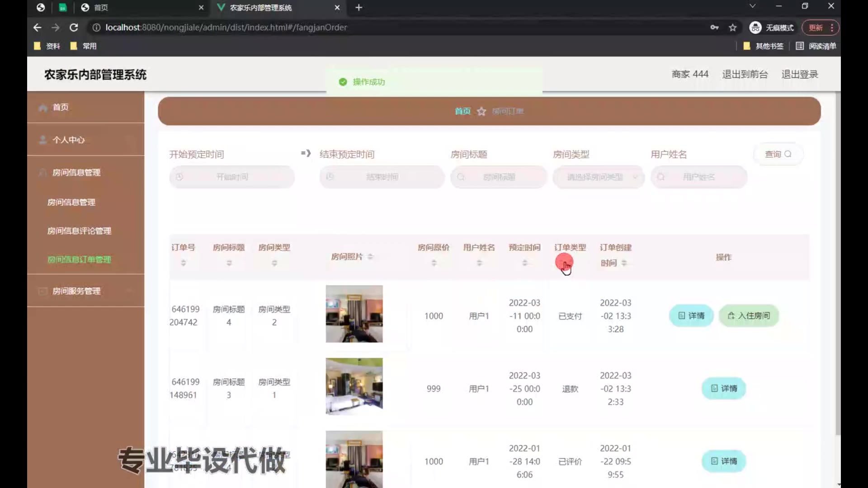
Task: Click 详情 for the 退款 order
Action: 724,389
